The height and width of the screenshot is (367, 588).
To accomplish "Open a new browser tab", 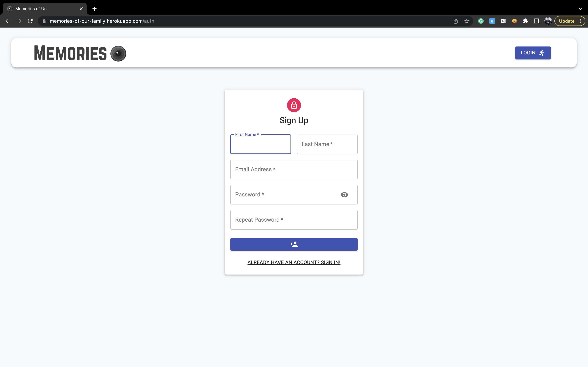I will pos(94,9).
